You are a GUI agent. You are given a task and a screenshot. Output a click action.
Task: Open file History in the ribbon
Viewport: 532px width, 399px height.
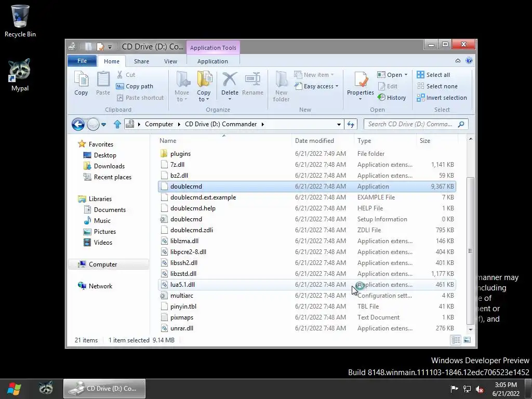392,98
